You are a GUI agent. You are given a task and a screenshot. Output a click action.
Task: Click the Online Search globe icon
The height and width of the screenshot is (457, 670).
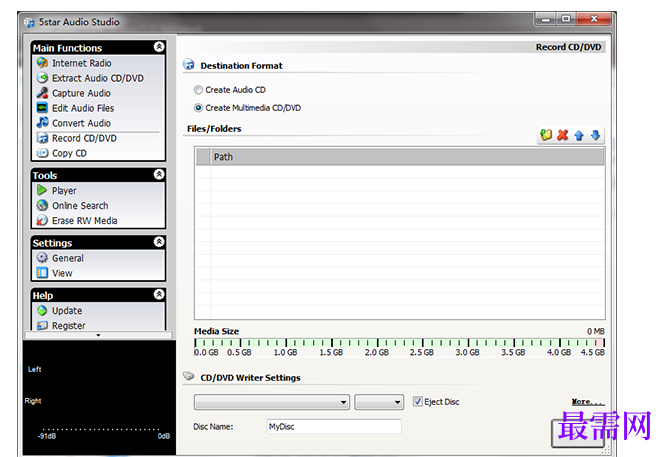pos(42,205)
